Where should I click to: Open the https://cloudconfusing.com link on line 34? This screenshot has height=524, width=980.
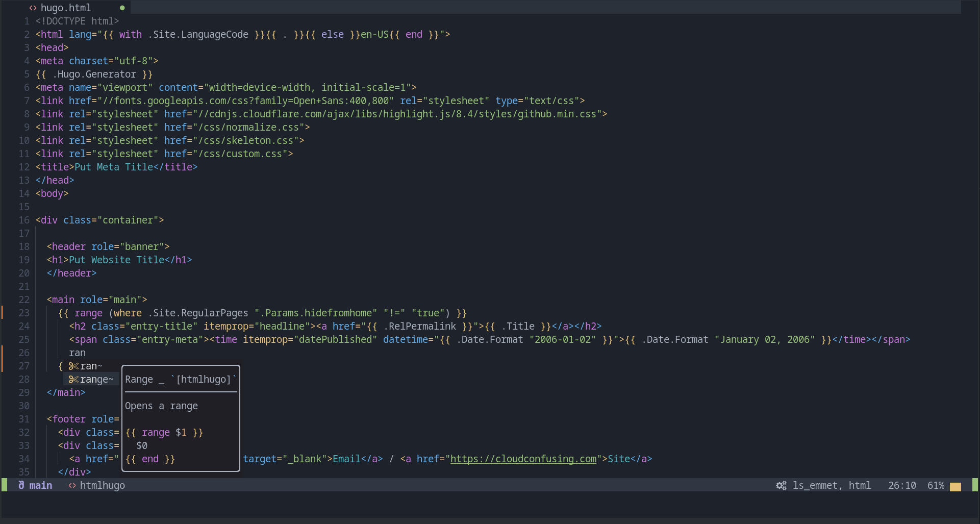pos(523,459)
